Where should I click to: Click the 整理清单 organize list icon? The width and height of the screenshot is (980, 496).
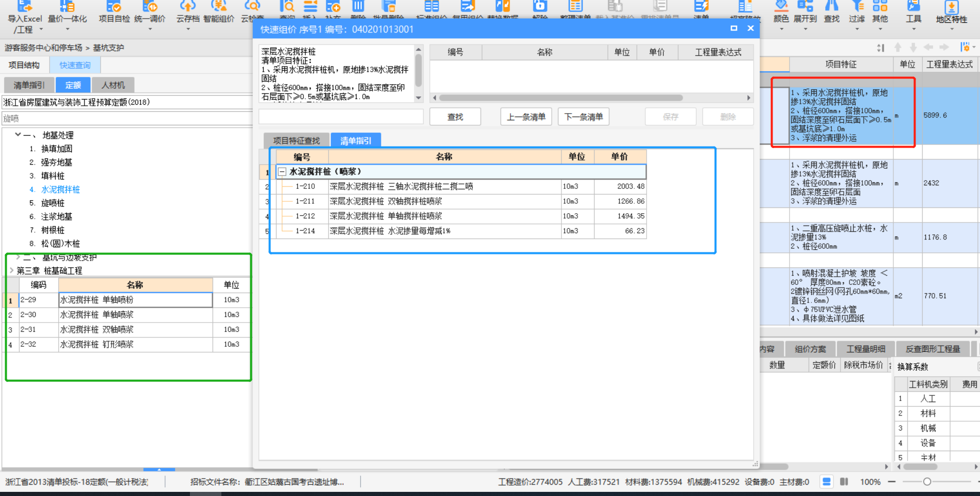575,6
